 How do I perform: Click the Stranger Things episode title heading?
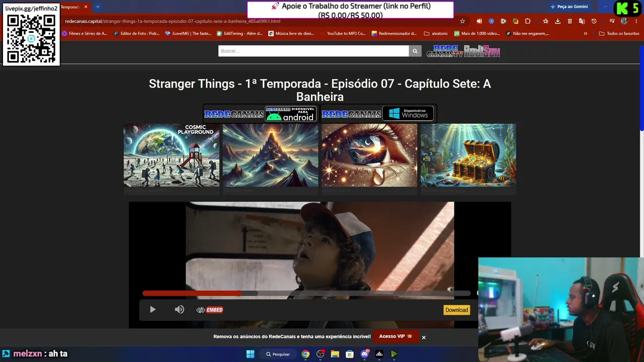click(320, 90)
